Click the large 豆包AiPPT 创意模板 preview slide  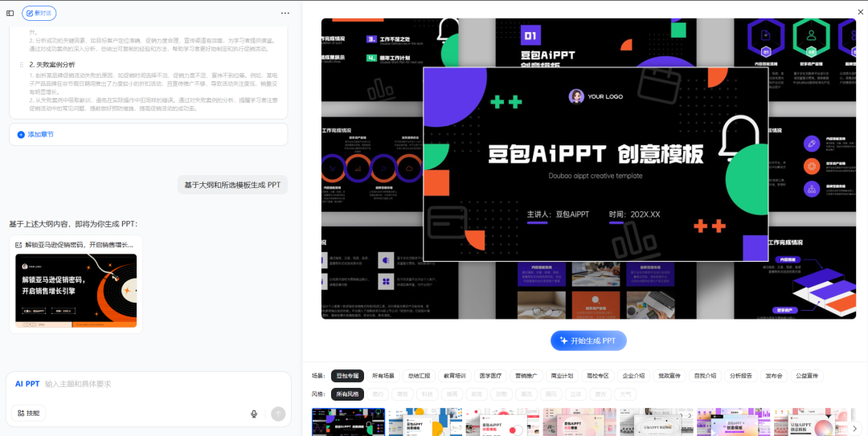(596, 165)
